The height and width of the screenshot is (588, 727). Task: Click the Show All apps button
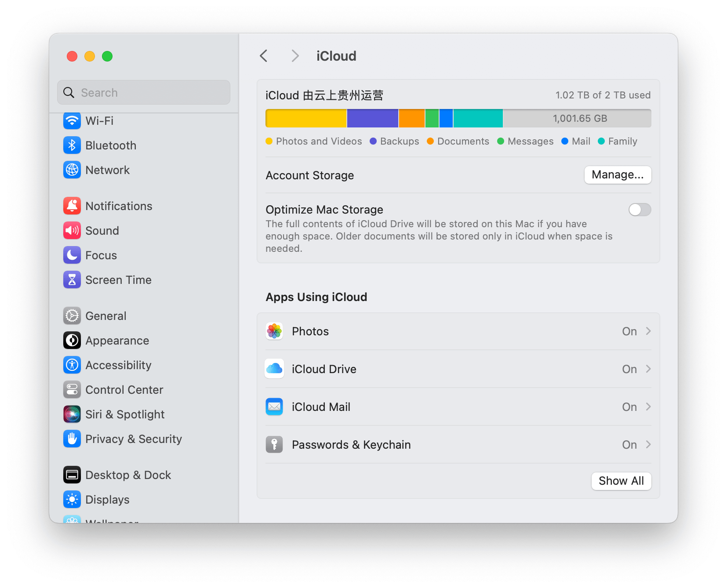621,481
